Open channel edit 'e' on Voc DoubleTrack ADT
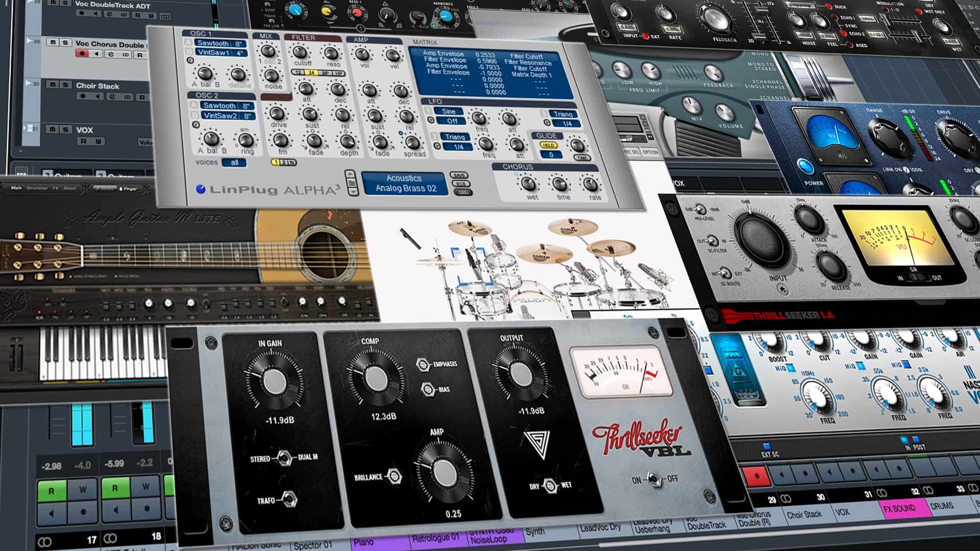The image size is (980, 551). pos(110,14)
